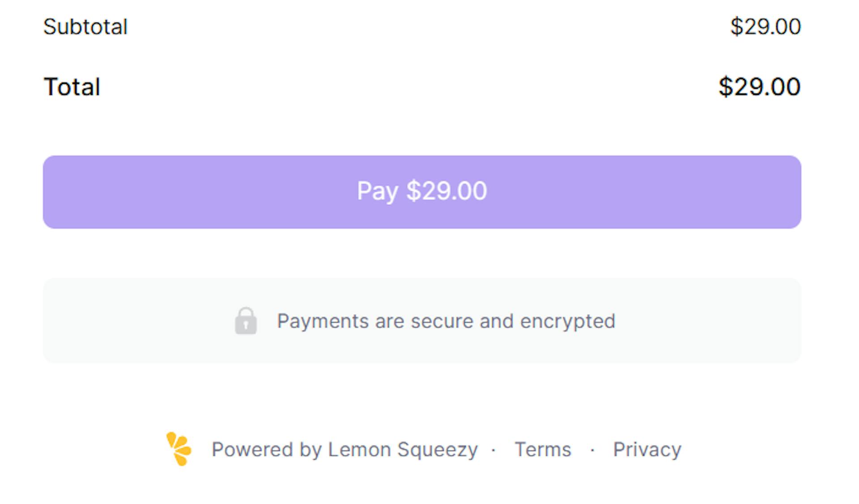Click the padlock security icon
Screen dimensions: 859x504
[x=246, y=320]
